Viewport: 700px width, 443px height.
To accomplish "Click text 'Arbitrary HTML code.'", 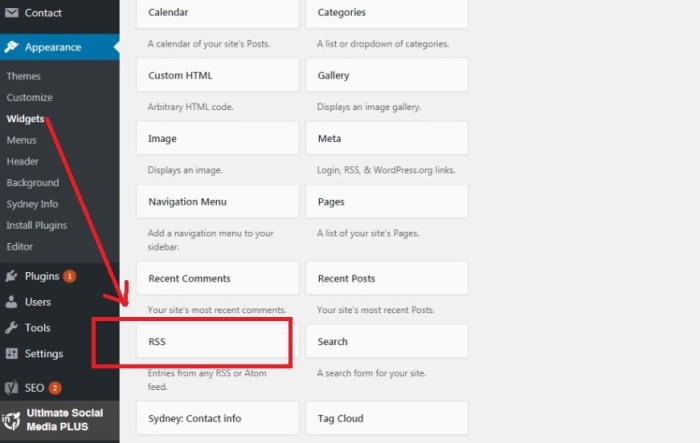I will [x=191, y=107].
